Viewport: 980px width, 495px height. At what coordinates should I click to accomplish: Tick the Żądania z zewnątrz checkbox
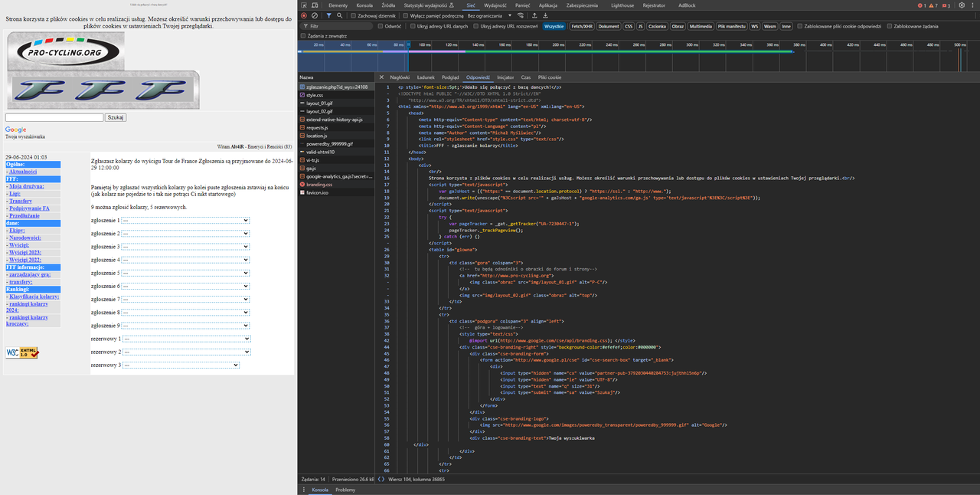click(303, 36)
